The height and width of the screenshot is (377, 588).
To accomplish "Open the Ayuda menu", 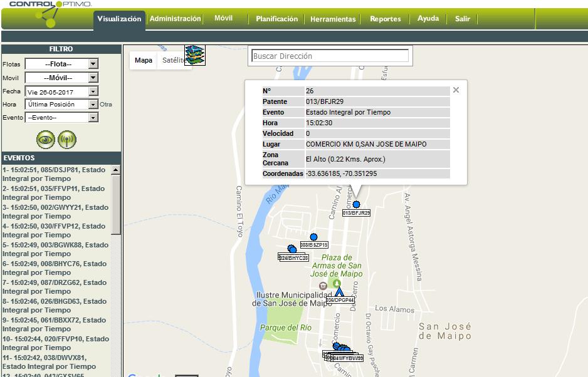I will [428, 18].
